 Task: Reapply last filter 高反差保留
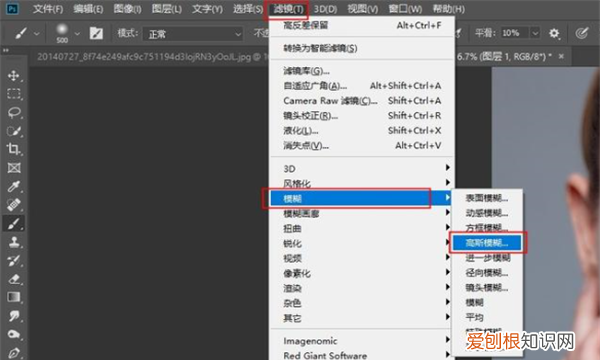point(362,26)
